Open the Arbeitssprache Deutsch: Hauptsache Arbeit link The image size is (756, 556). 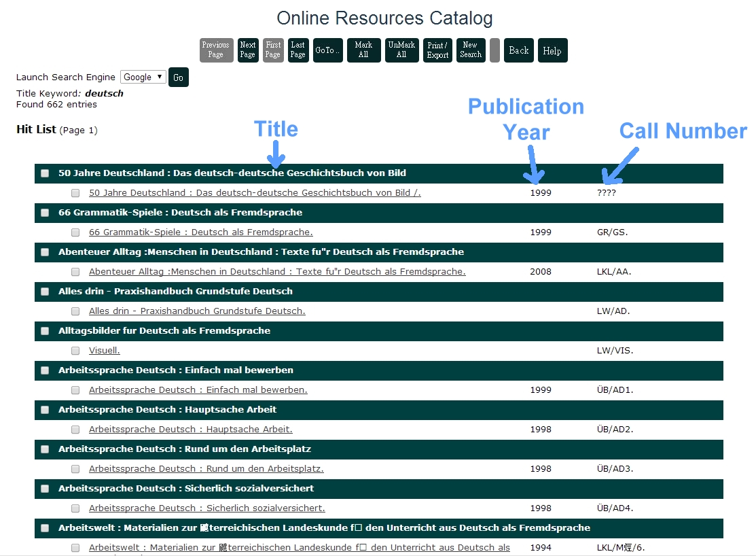tap(190, 430)
